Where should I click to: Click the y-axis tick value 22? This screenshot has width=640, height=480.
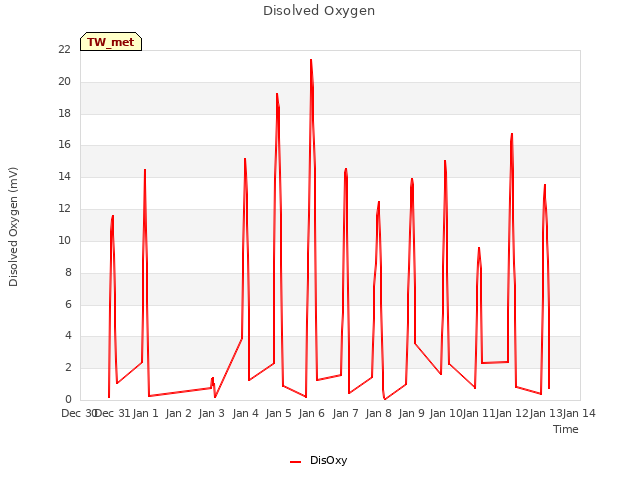pyautogui.click(x=64, y=50)
